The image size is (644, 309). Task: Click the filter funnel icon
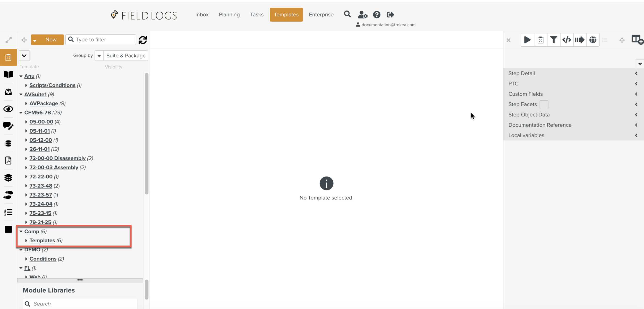tap(553, 40)
